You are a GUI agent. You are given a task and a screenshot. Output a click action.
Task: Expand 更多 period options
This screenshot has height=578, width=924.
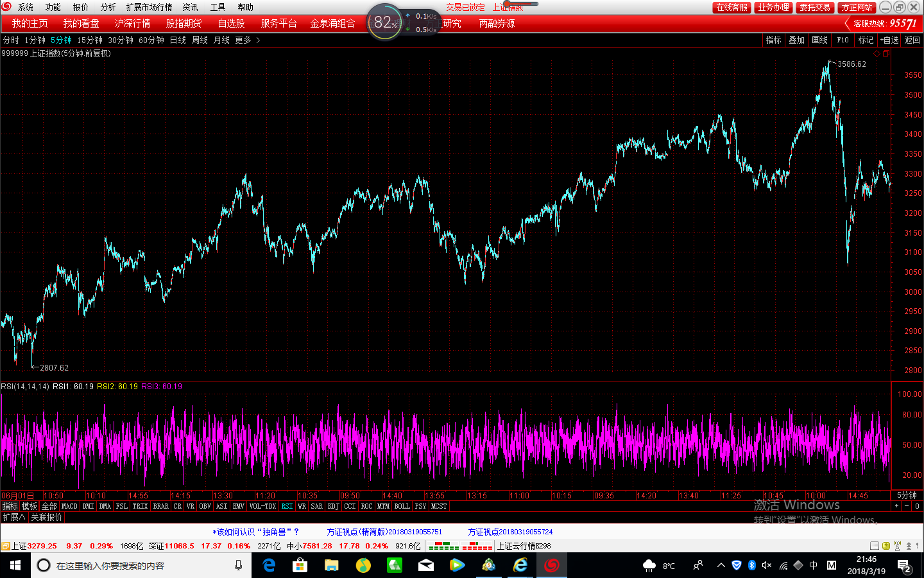coord(247,40)
